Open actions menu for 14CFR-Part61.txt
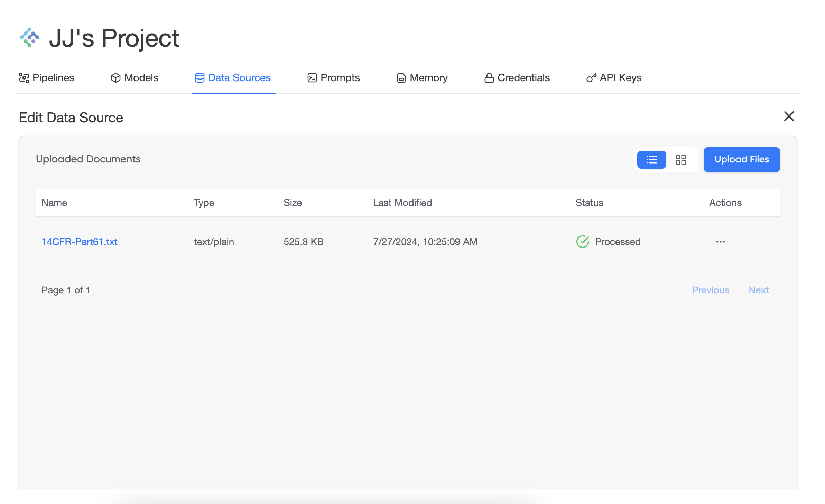The height and width of the screenshot is (504, 825). tap(720, 242)
